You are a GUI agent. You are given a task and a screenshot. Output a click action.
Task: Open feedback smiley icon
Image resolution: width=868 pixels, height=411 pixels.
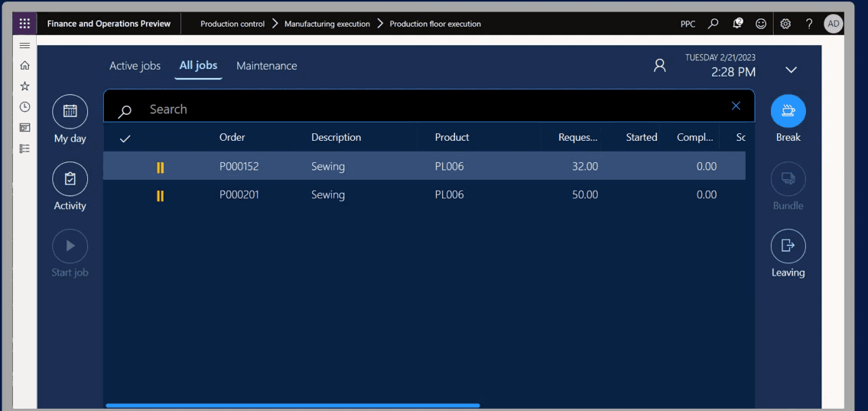[x=761, y=24]
